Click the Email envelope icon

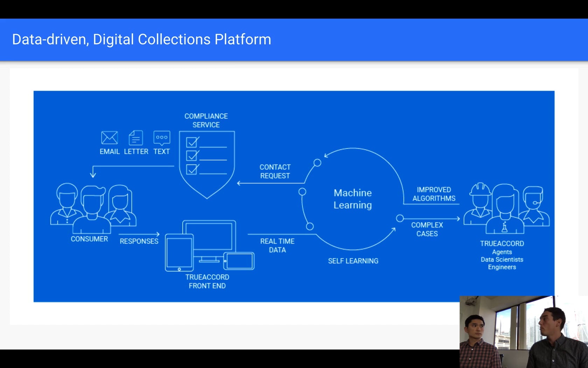pos(110,138)
